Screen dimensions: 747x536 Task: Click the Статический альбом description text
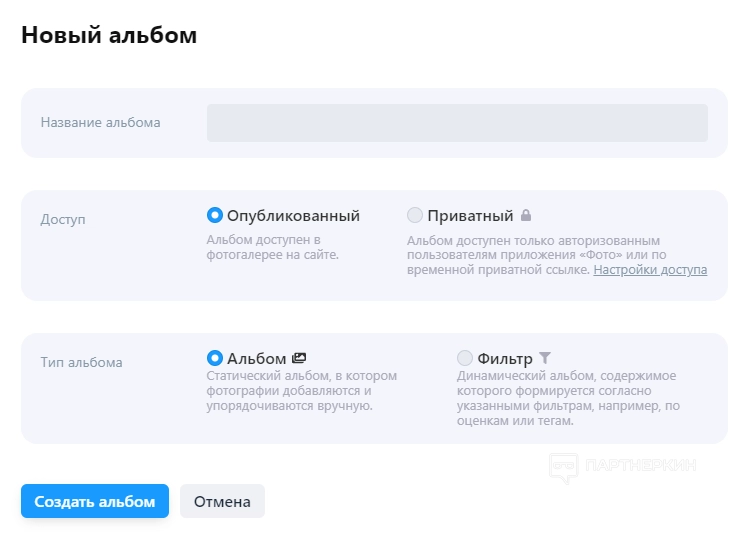(x=301, y=391)
